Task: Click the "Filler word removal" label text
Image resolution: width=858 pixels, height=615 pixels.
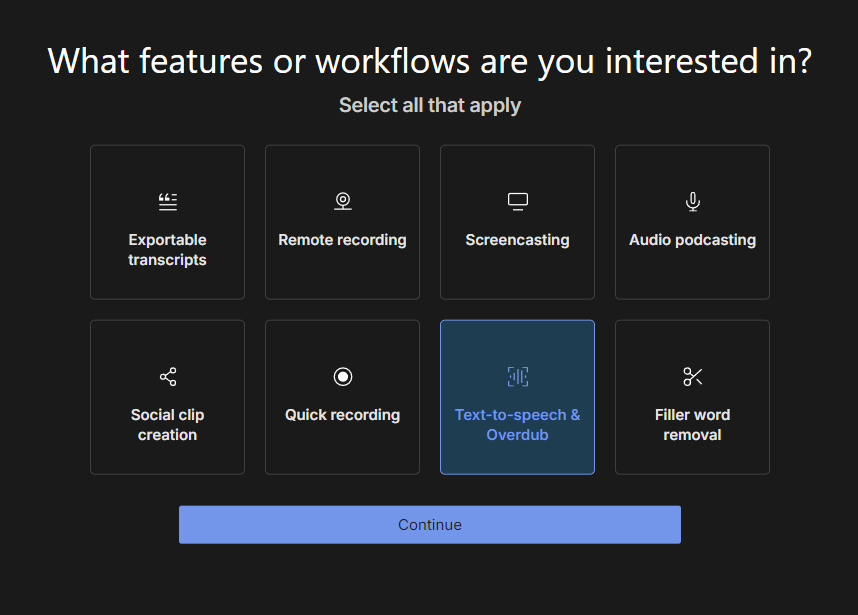Action: [x=692, y=425]
